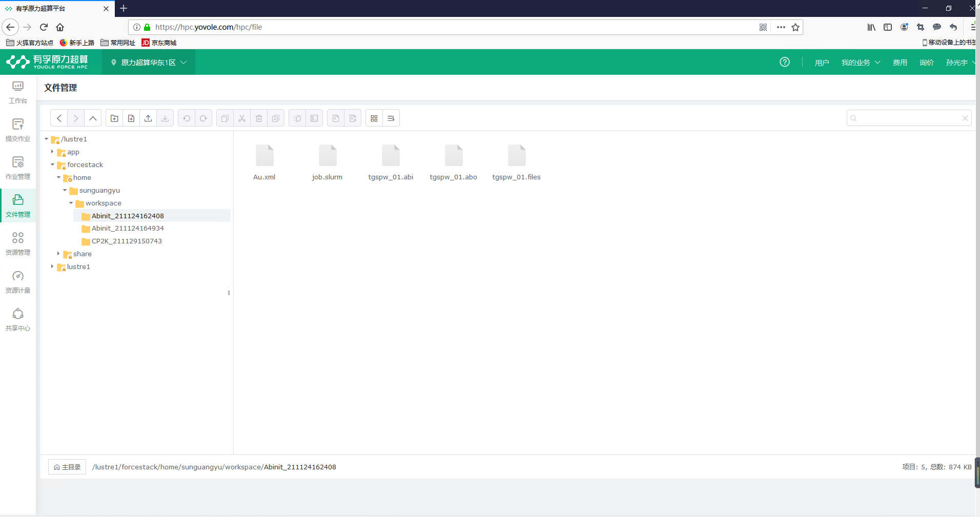Delete selection with trash icon
The height and width of the screenshot is (517, 980).
(259, 118)
